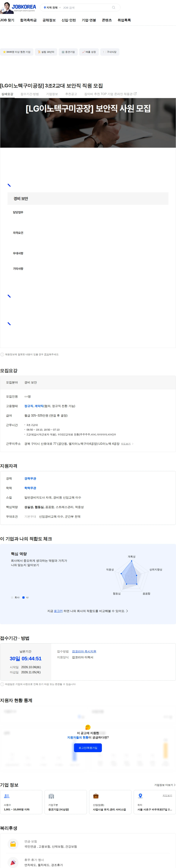This screenshot has height=868, width=176.
Task: Click the 사원수 people icon
Action: [7, 796]
